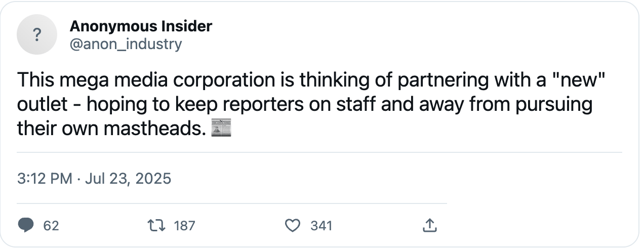Select the 341 likes count

(321, 226)
